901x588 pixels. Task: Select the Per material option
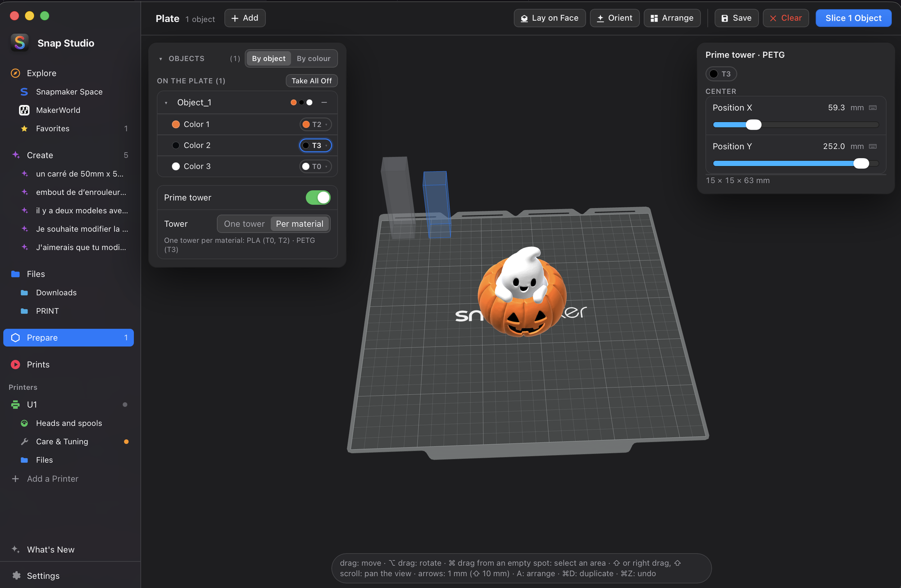pyautogui.click(x=300, y=224)
